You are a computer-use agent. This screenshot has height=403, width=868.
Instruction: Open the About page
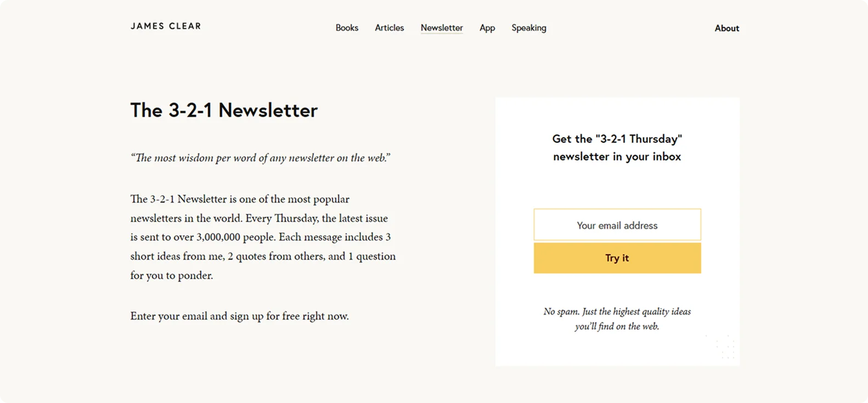tap(726, 28)
